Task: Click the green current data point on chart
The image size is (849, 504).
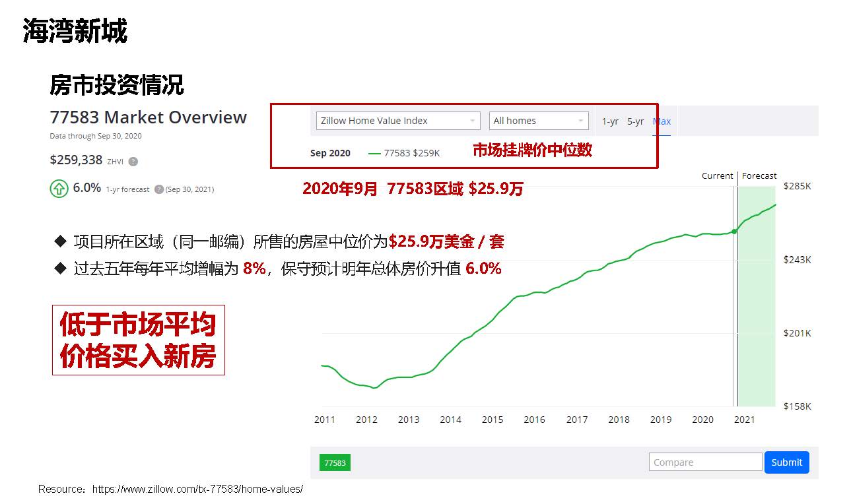Action: (x=734, y=231)
